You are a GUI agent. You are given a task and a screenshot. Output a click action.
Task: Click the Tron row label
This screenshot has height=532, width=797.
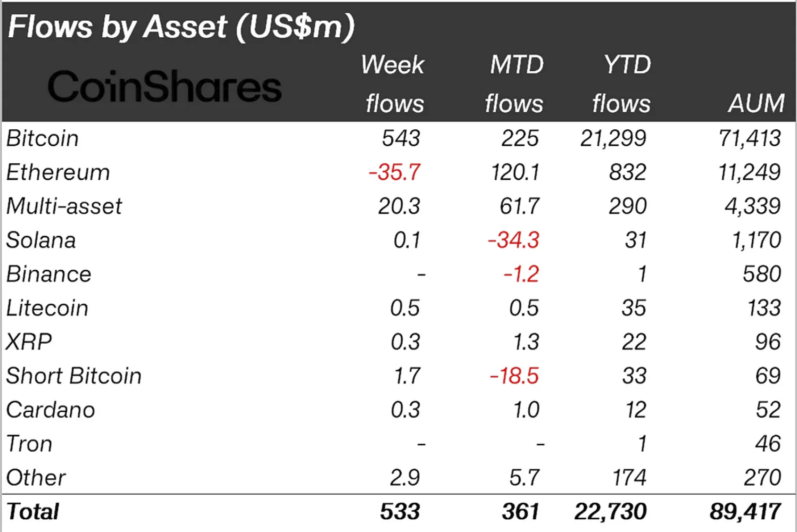[x=29, y=444]
